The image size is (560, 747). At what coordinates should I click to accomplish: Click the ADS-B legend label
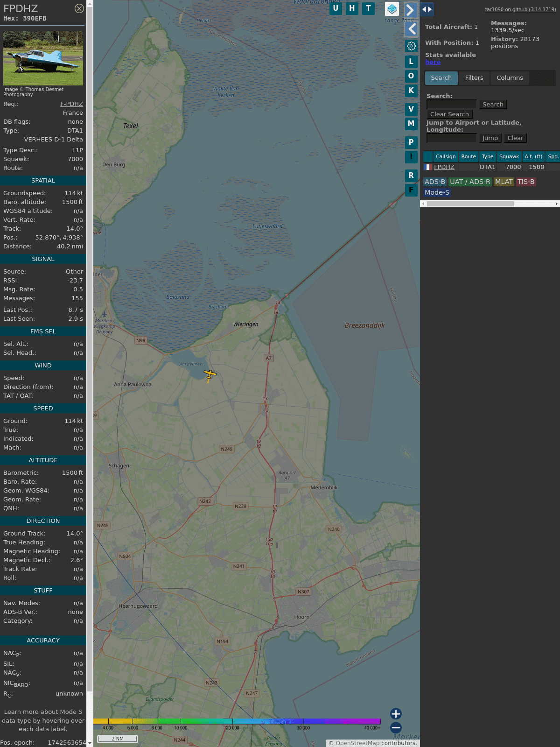(x=435, y=182)
